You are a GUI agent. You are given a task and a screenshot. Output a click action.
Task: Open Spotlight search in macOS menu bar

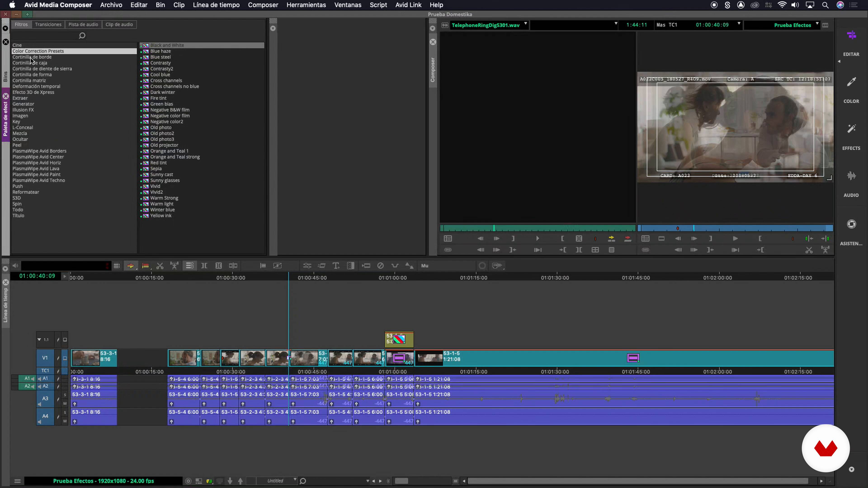coord(825,5)
